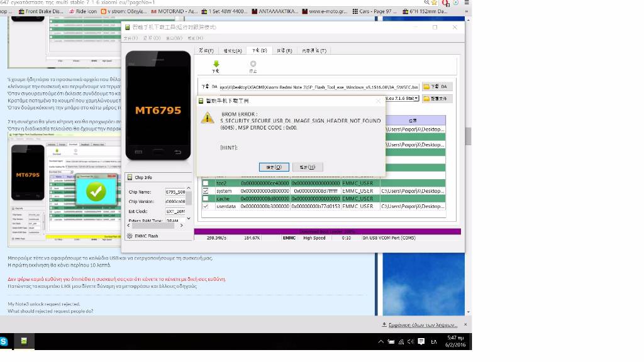Click the purple download progress bar
Screen dimensions: 644x362
(x=327, y=231)
